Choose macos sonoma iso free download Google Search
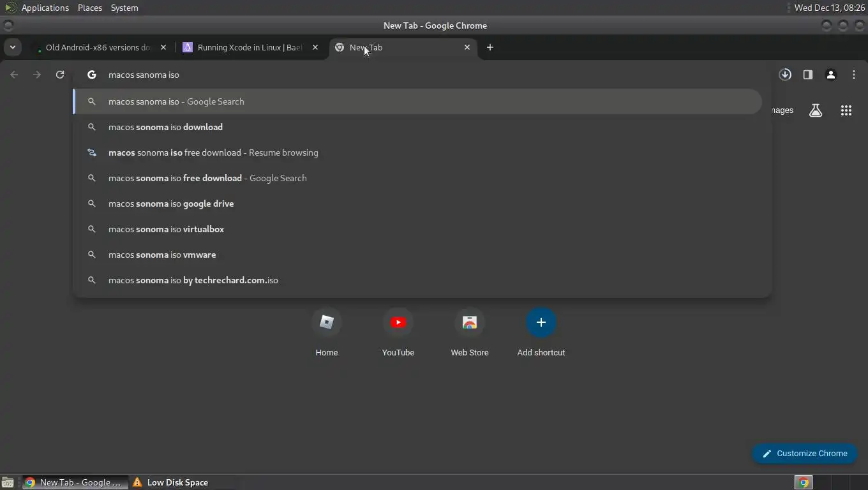Viewport: 868px width, 490px height. point(417,178)
